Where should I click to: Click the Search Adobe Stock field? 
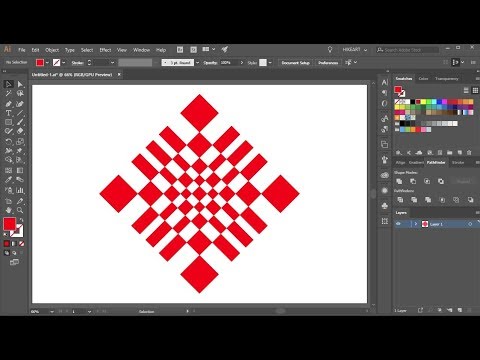tap(408, 50)
